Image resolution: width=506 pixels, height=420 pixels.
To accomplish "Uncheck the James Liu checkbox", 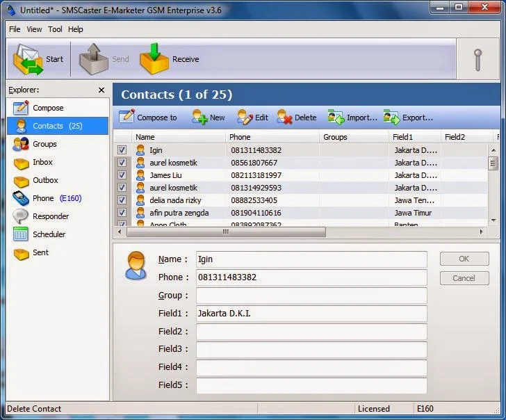I will [122, 175].
